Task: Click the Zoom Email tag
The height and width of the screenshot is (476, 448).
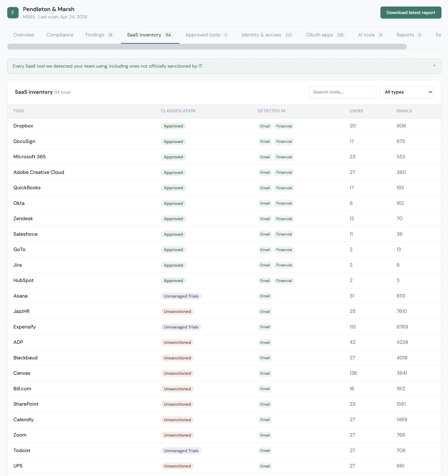Action: click(265, 435)
